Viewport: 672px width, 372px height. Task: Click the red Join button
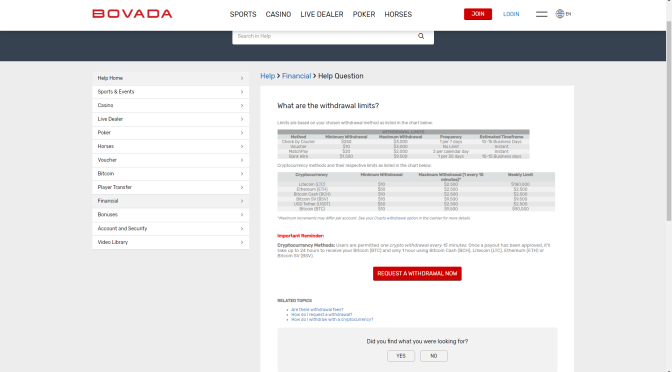coord(478,14)
